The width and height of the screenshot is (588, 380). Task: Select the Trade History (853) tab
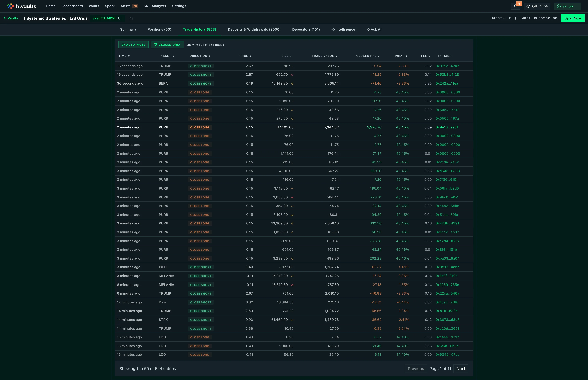coord(199,29)
